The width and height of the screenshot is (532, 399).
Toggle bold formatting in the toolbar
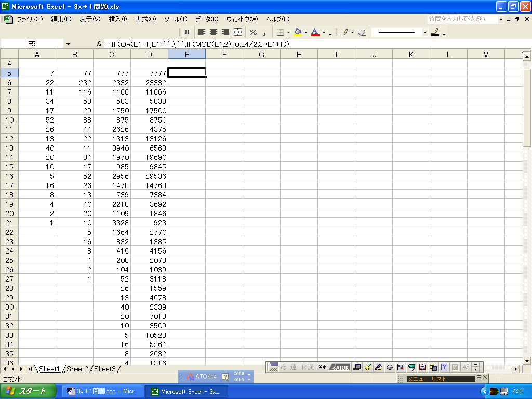pos(187,32)
